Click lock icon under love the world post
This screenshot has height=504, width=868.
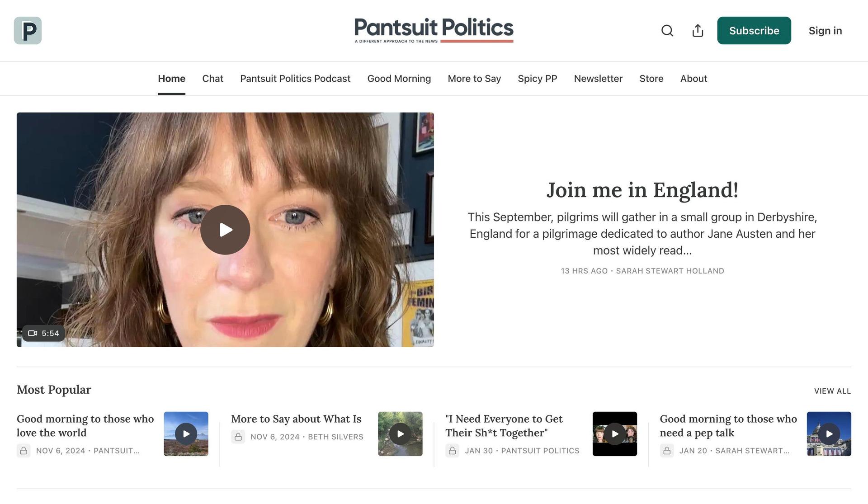pos(24,451)
